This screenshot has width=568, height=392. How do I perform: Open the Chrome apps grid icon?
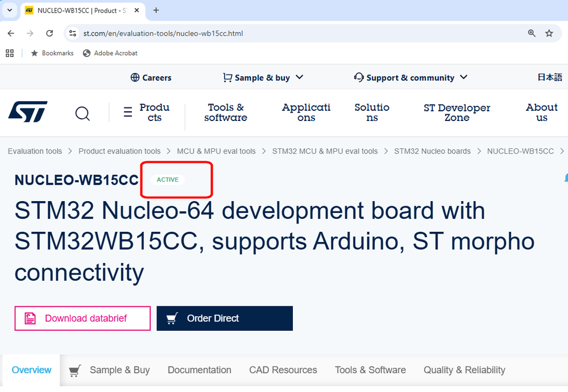[10, 53]
